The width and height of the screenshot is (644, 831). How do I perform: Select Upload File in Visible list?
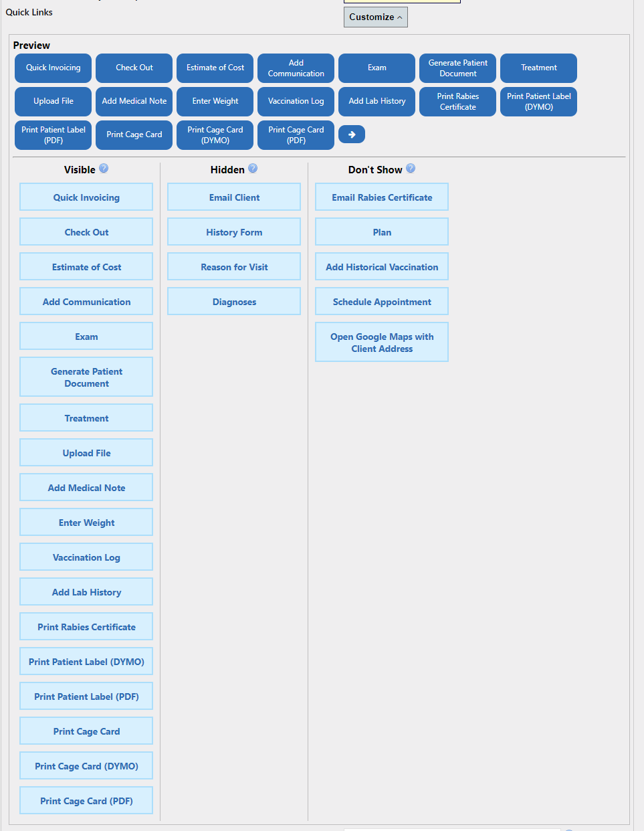[86, 453]
